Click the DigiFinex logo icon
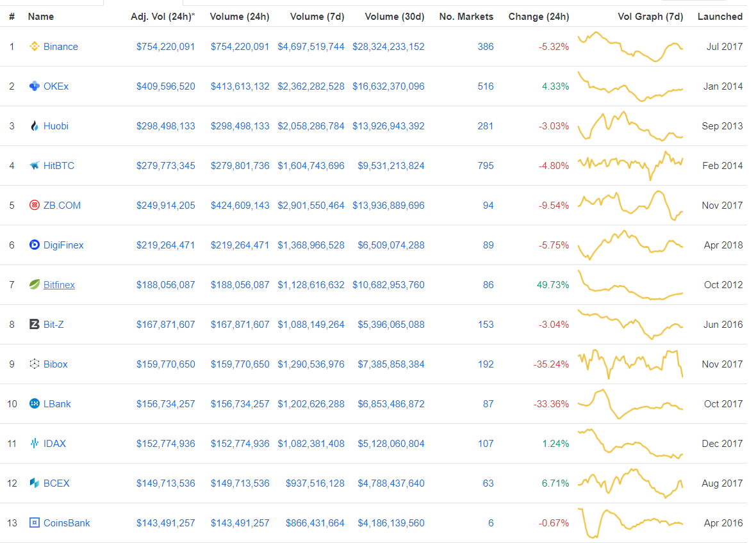 (35, 245)
